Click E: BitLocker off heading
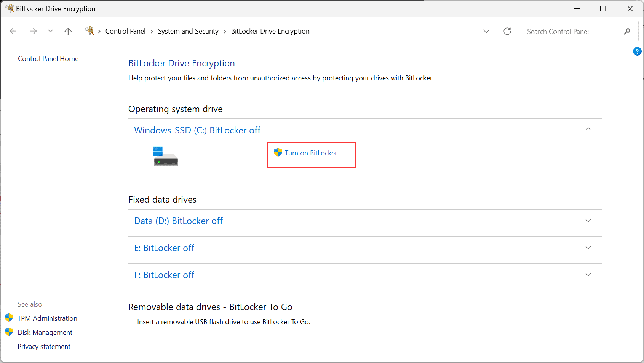This screenshot has width=644, height=363. click(x=164, y=248)
